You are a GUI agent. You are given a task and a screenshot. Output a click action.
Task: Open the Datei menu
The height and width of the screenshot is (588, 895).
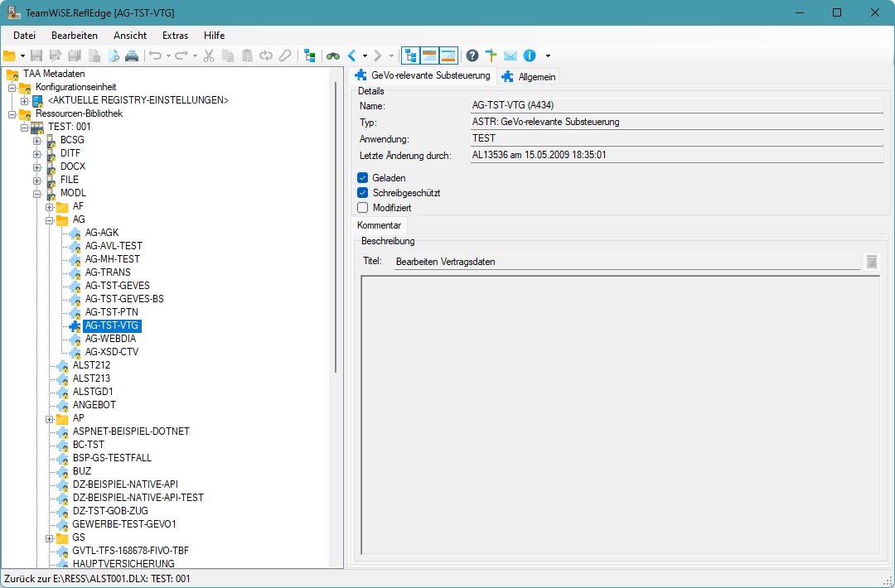pos(25,36)
